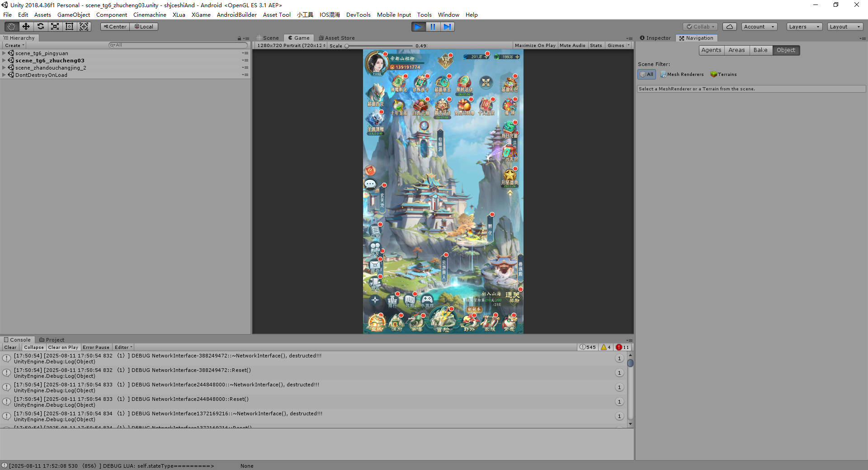This screenshot has height=470, width=868.
Task: Switch to the Asset Store tab
Action: click(337, 38)
